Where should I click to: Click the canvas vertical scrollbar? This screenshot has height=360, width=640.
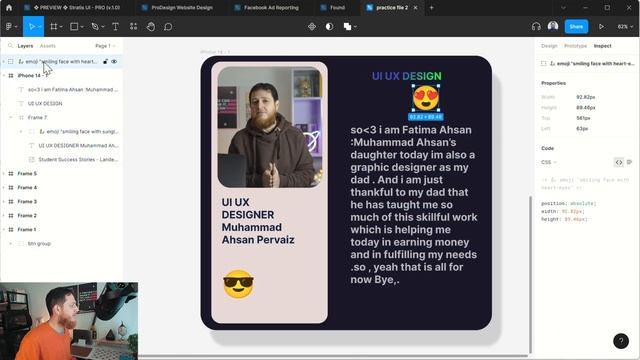[x=530, y=274]
